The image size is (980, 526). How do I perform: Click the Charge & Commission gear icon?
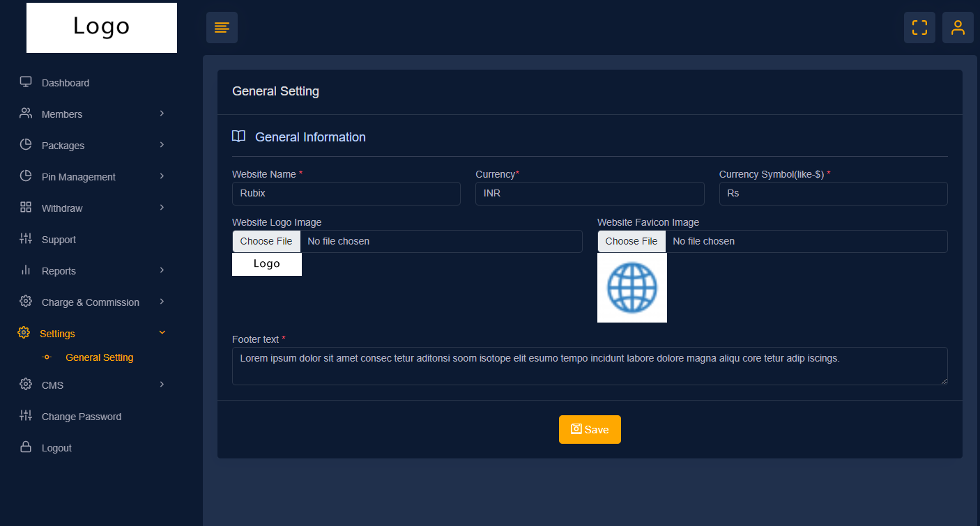coord(26,301)
